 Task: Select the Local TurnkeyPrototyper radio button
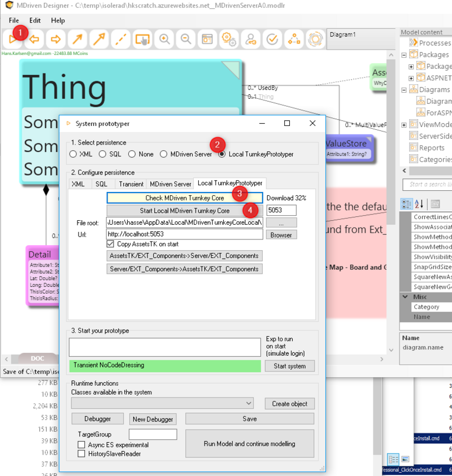point(222,154)
